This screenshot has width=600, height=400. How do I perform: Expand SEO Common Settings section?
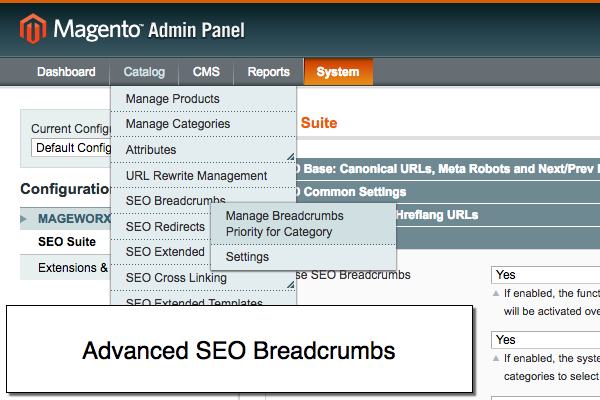pos(448,192)
